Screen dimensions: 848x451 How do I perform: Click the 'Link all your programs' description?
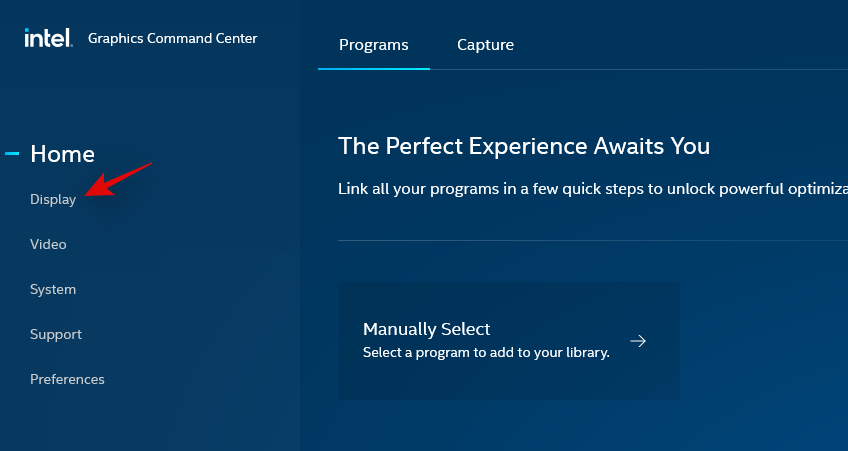592,190
